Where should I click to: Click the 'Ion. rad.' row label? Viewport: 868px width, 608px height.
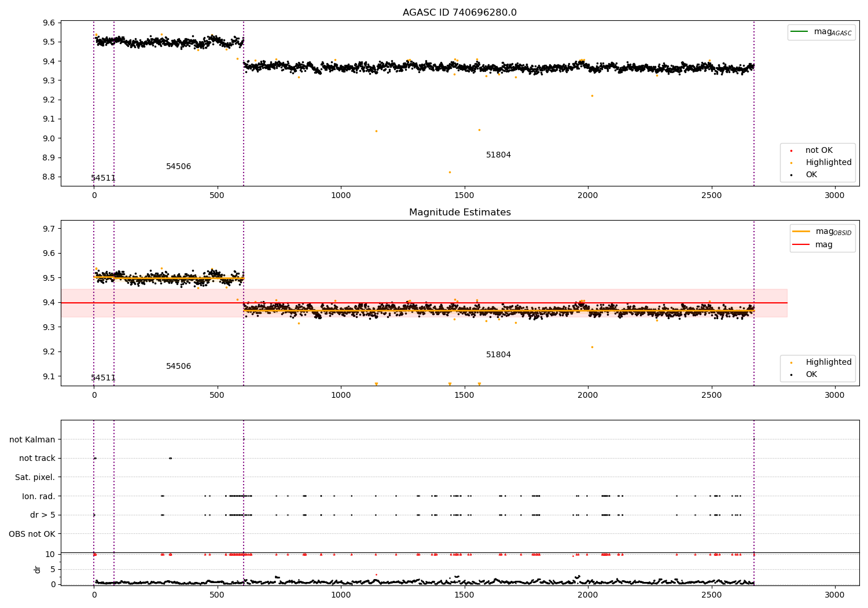click(x=39, y=496)
